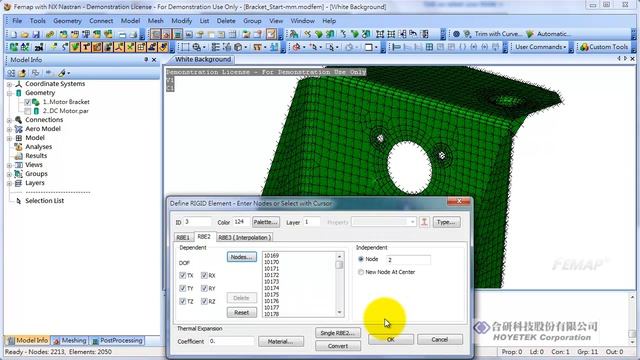Click the Cancel button in the dialog
Screen dimensions: 640x360
coord(440,340)
